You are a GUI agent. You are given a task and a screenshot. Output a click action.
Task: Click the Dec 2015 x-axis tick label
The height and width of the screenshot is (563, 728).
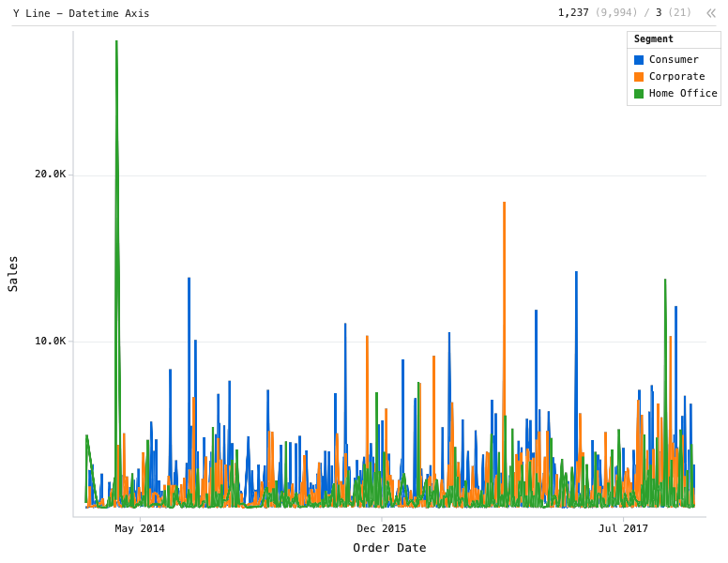[x=381, y=528]
